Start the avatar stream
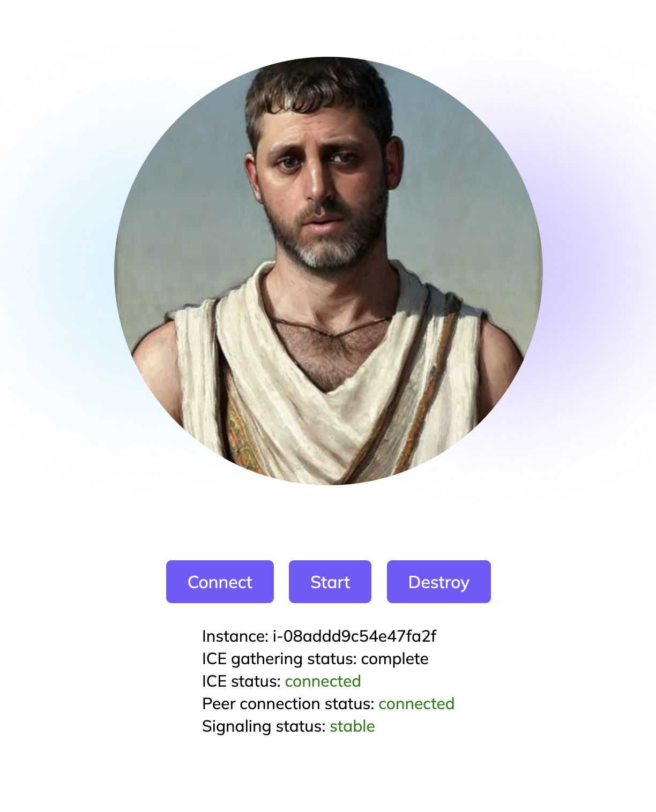This screenshot has width=656, height=812. coord(330,582)
